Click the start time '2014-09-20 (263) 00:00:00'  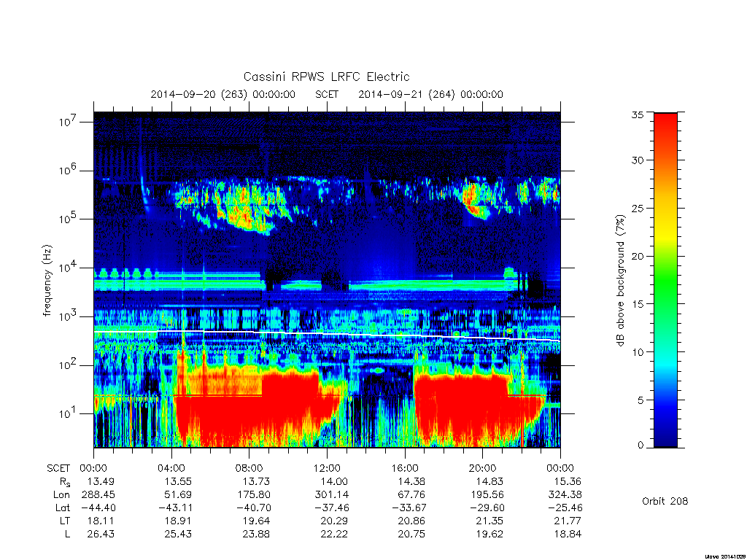[x=223, y=94]
